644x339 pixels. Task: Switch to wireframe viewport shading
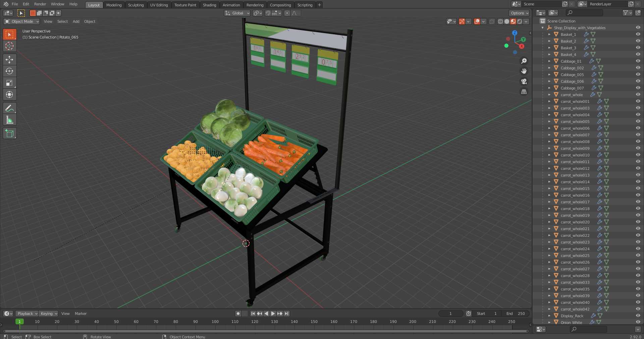500,21
